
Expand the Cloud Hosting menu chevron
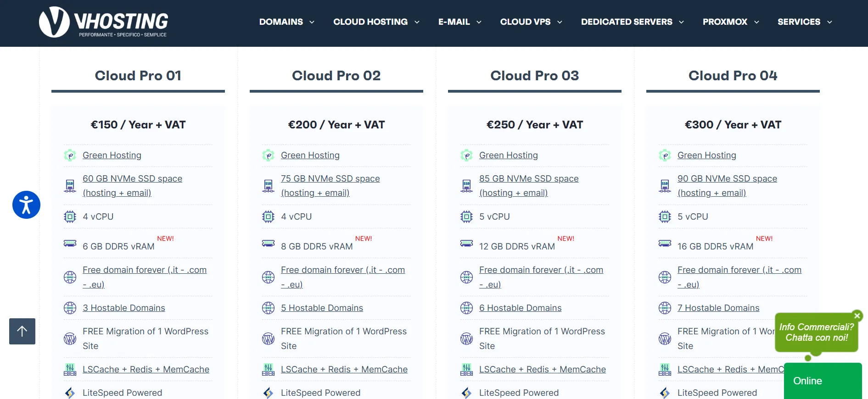(417, 22)
